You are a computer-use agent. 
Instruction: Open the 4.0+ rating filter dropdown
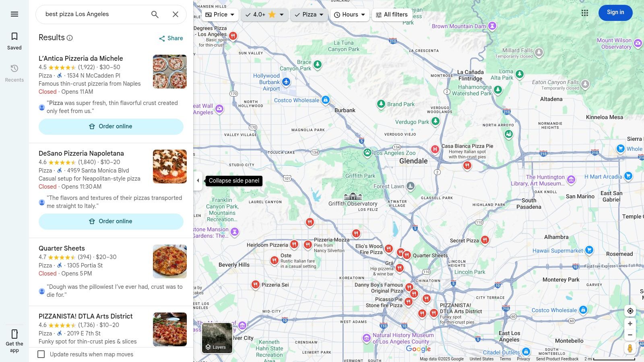(x=264, y=14)
